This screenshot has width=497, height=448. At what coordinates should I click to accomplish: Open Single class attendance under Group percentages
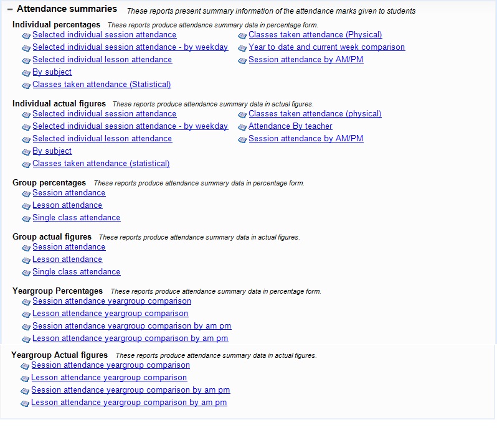tap(77, 218)
